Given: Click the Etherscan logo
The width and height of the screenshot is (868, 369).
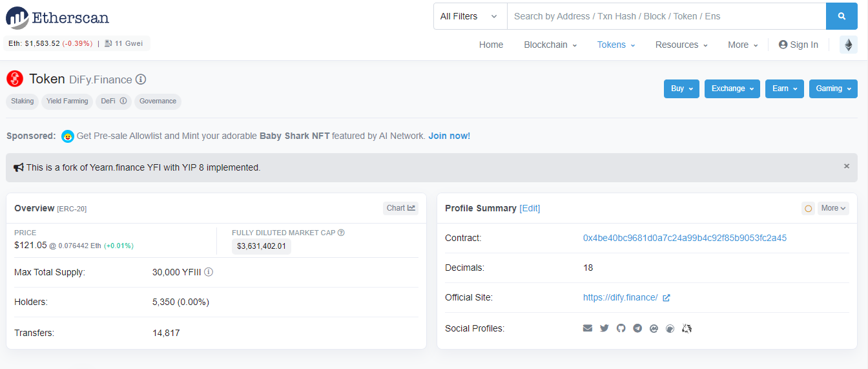Looking at the screenshot, I should pos(57,17).
